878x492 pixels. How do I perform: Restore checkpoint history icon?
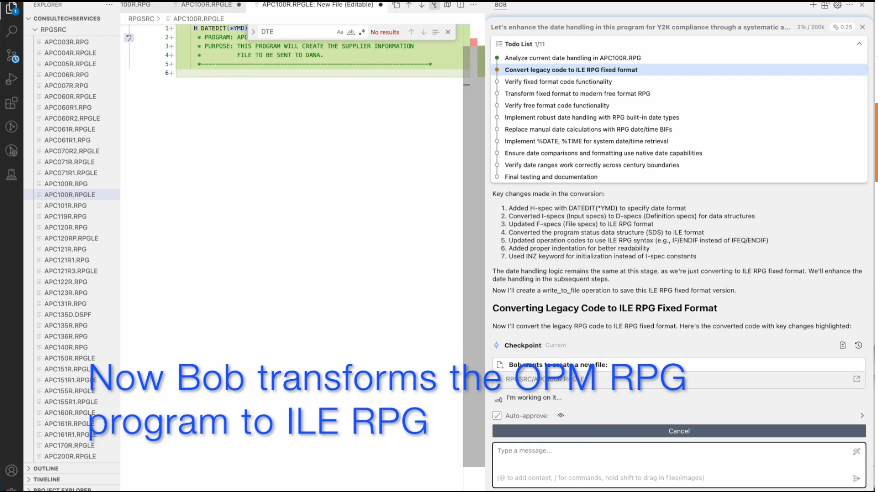tap(858, 345)
